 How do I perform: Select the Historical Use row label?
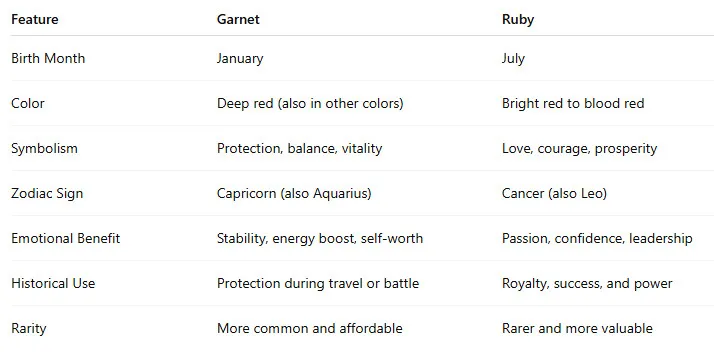[x=53, y=284]
